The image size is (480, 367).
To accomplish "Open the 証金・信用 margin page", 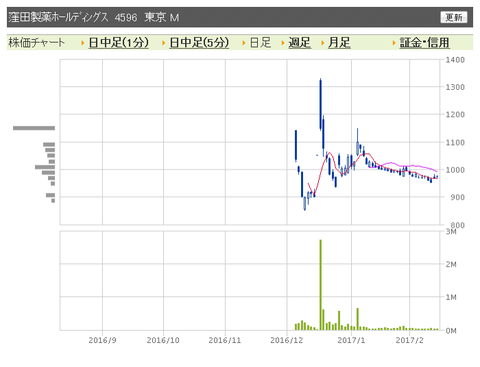I will click(x=425, y=43).
